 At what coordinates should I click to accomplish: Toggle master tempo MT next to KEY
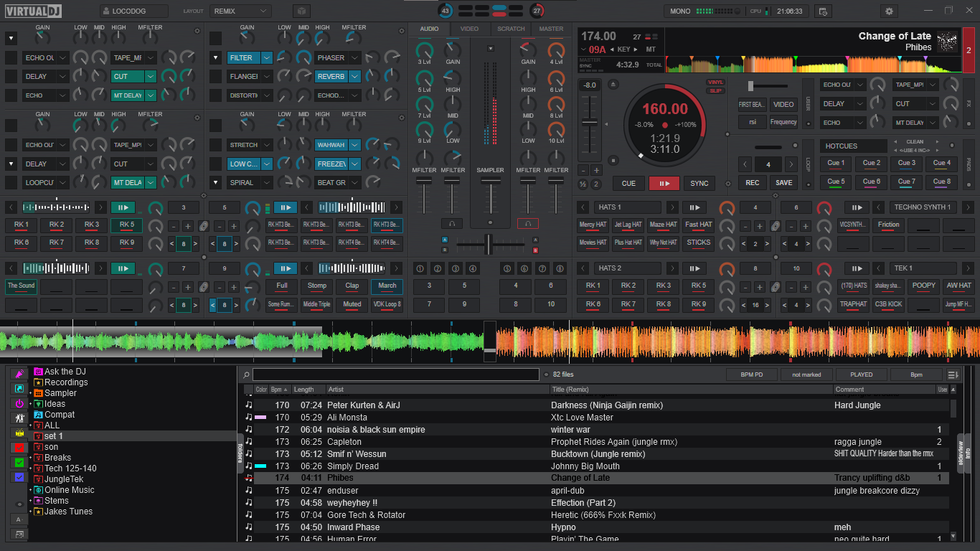coord(650,50)
